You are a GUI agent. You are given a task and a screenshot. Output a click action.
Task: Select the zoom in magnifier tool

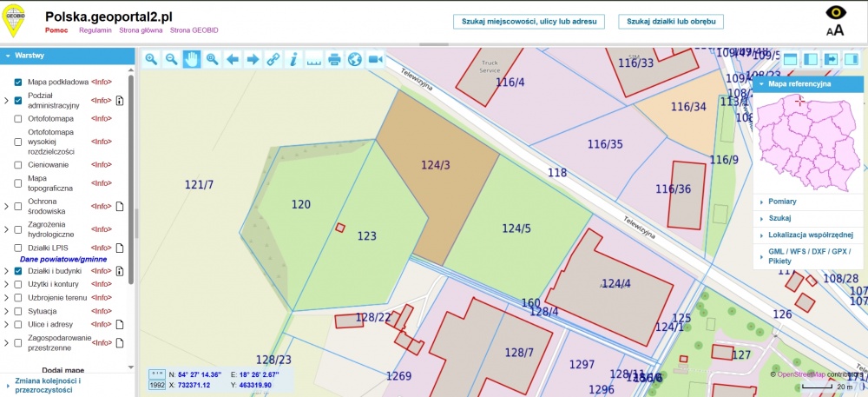tap(151, 59)
